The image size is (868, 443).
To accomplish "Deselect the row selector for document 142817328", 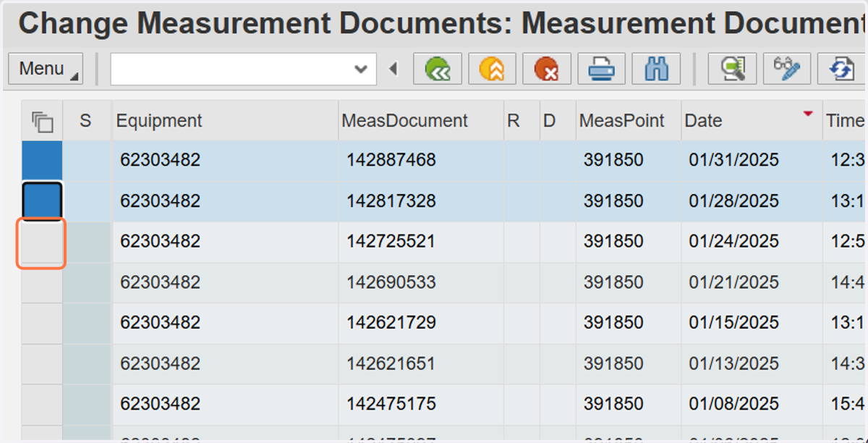I will [43, 201].
